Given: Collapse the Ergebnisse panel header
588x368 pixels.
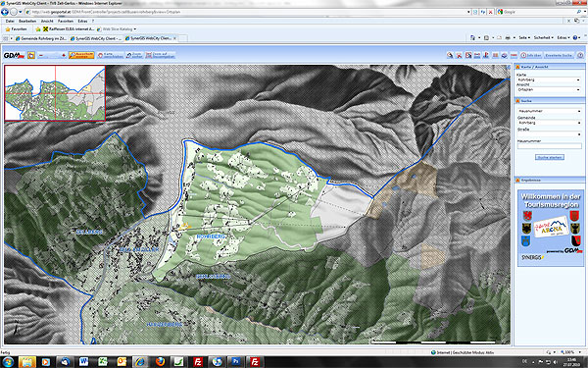Looking at the screenshot, I should [517, 181].
